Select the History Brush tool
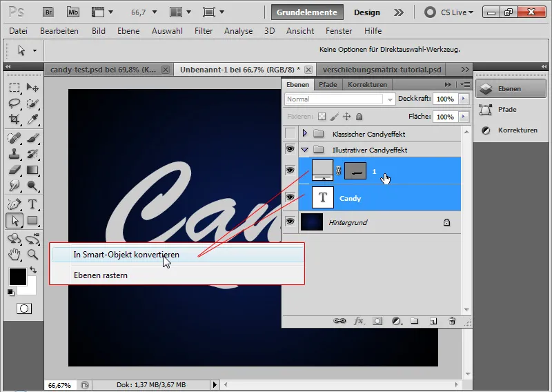Image resolution: width=552 pixels, height=392 pixels. coord(32,154)
